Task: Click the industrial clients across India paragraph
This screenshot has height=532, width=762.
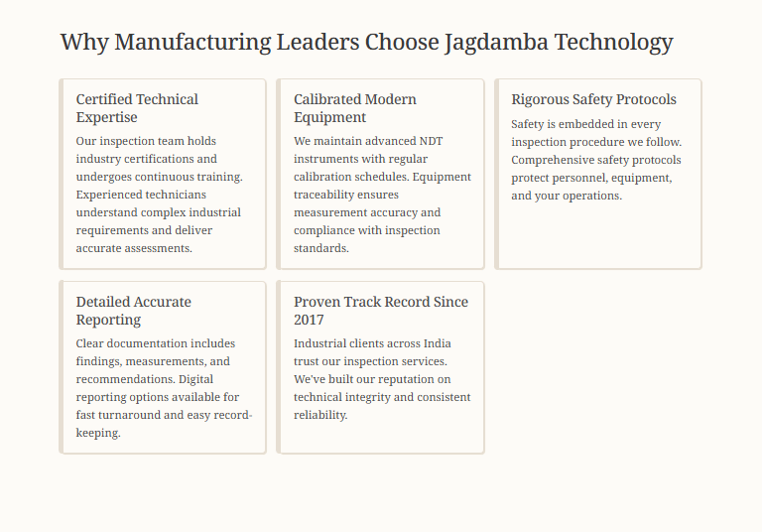Action: 382,379
